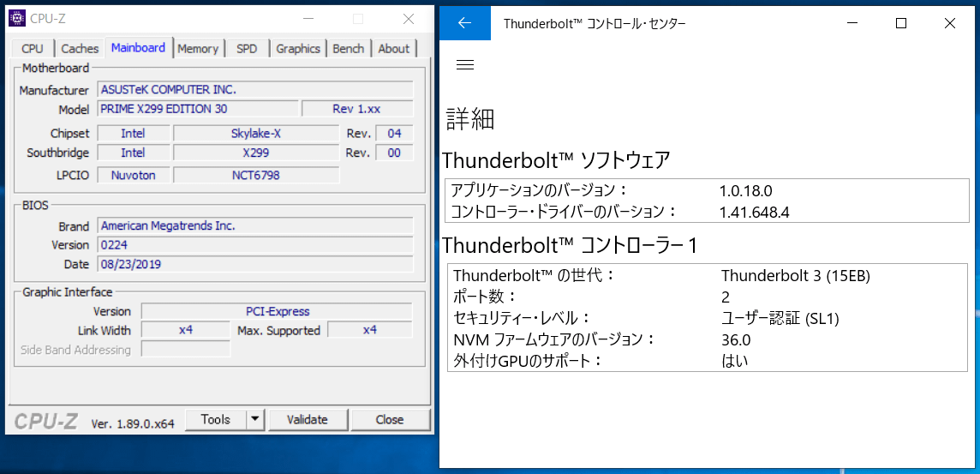Open the Bench tab

pos(348,48)
